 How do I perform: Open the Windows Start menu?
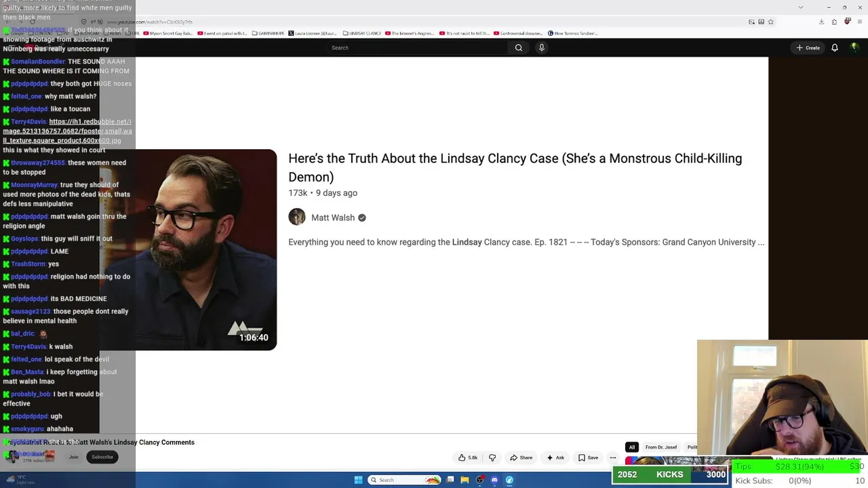(x=358, y=480)
